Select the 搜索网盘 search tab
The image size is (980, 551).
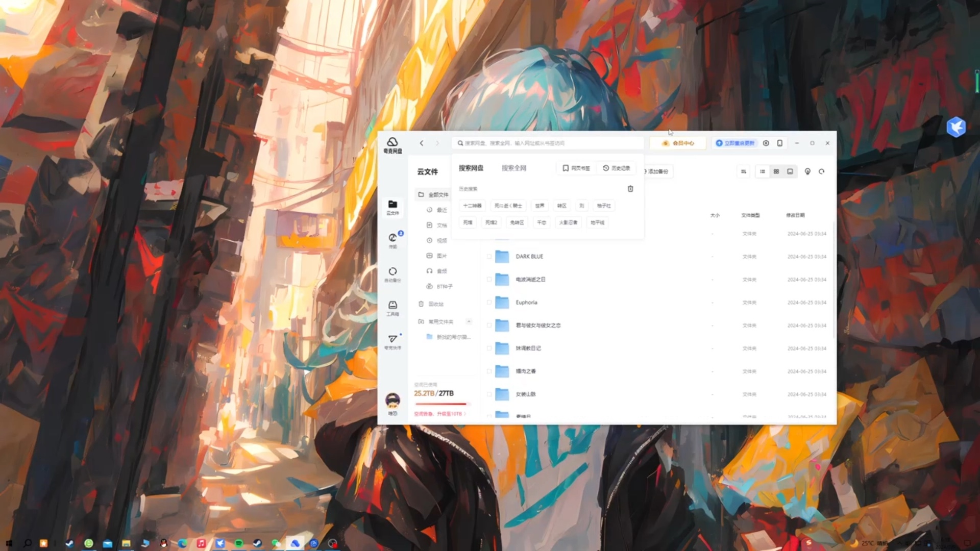pyautogui.click(x=471, y=168)
